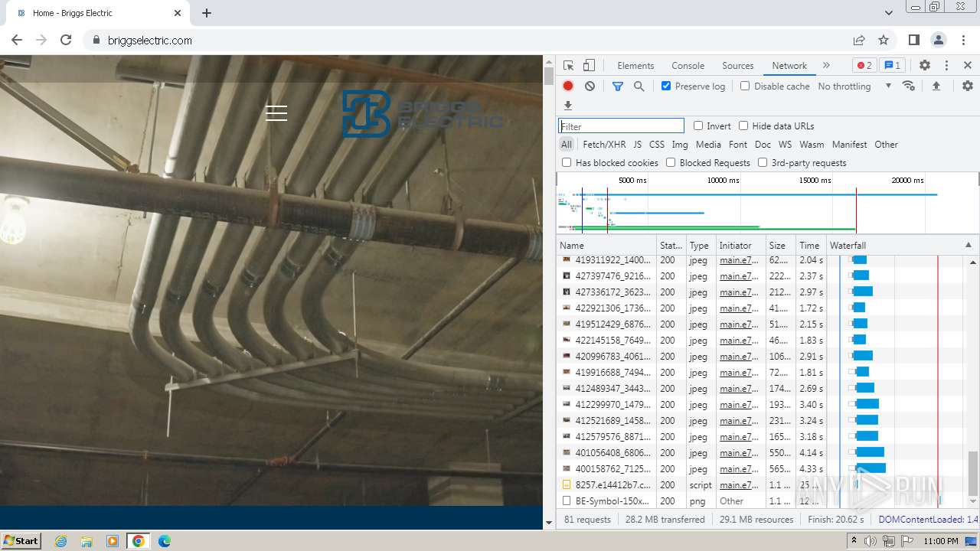Share this page from the address bar
Screen dimensions: 980x551
859,40
